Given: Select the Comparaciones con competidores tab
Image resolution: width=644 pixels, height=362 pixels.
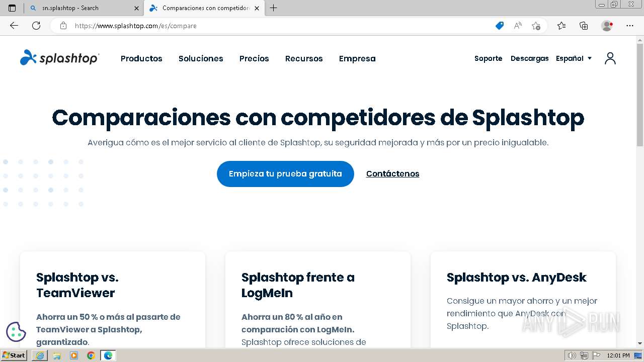Looking at the screenshot, I should 204,8.
